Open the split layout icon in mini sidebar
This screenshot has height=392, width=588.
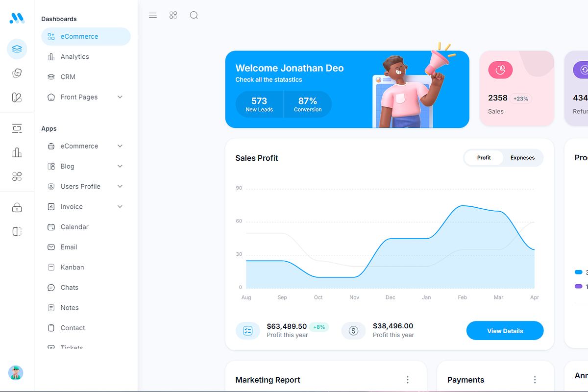click(x=17, y=231)
